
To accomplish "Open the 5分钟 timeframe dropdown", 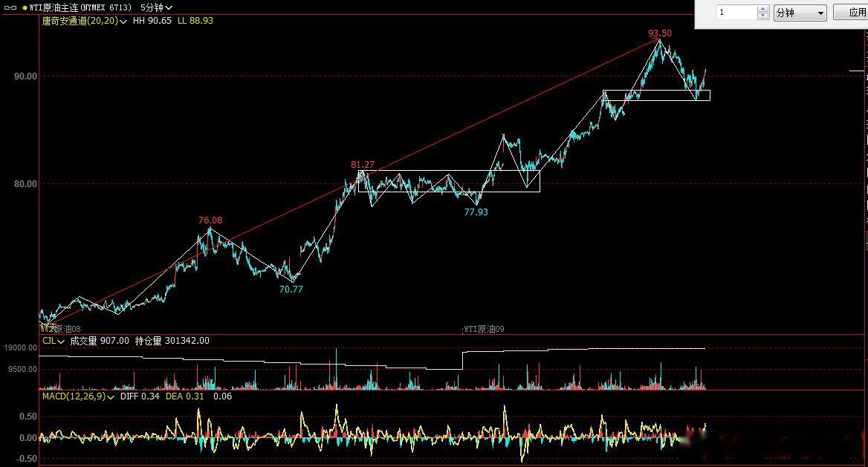I will tap(156, 7).
